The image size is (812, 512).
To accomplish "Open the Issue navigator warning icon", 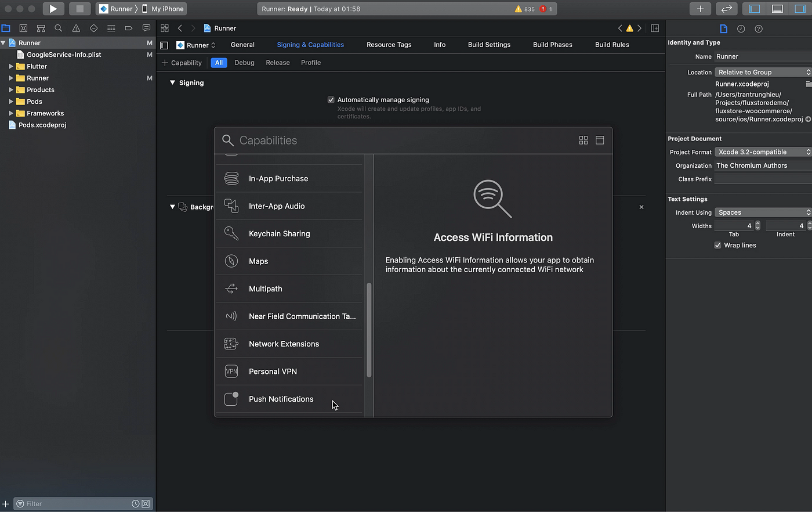I will [x=76, y=28].
